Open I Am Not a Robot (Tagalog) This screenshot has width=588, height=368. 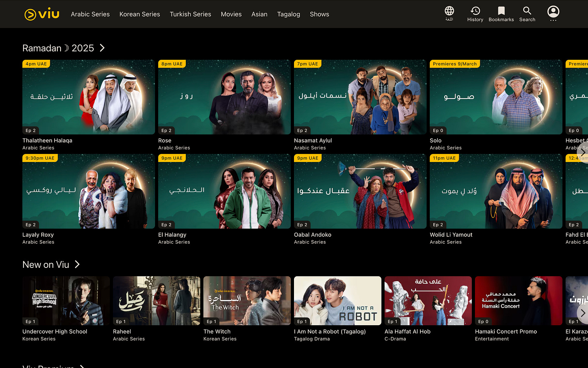337,301
